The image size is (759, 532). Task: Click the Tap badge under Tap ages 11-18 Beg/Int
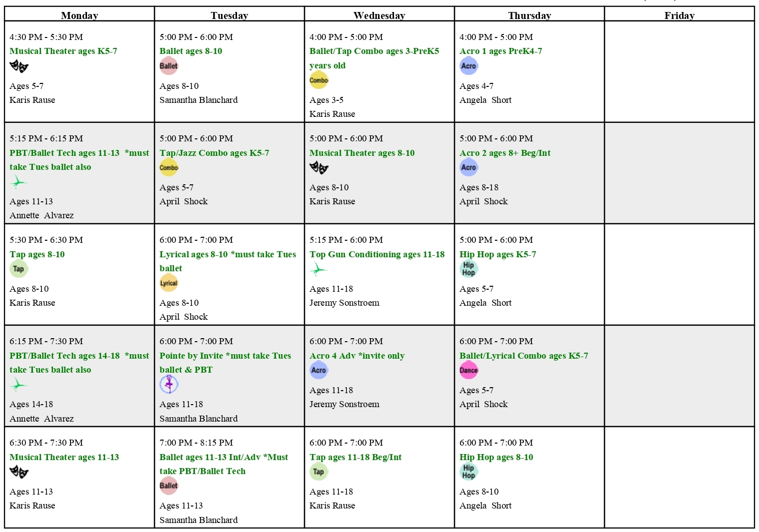[318, 472]
